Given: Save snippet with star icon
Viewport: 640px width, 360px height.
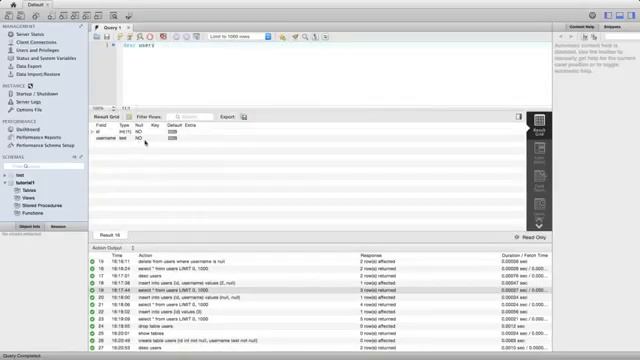Looking at the screenshot, I should pos(282,37).
